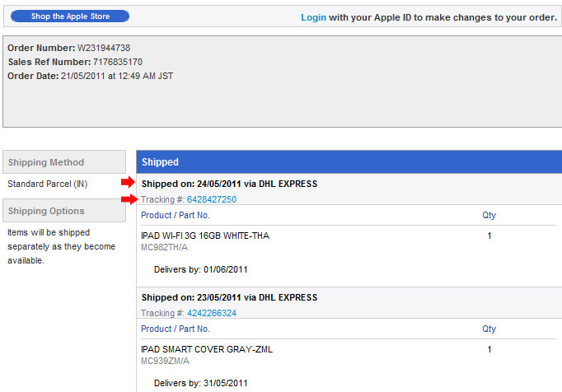Viewport: 562px width, 392px height.
Task: Click Qty header in the iPad shipment
Action: click(489, 215)
